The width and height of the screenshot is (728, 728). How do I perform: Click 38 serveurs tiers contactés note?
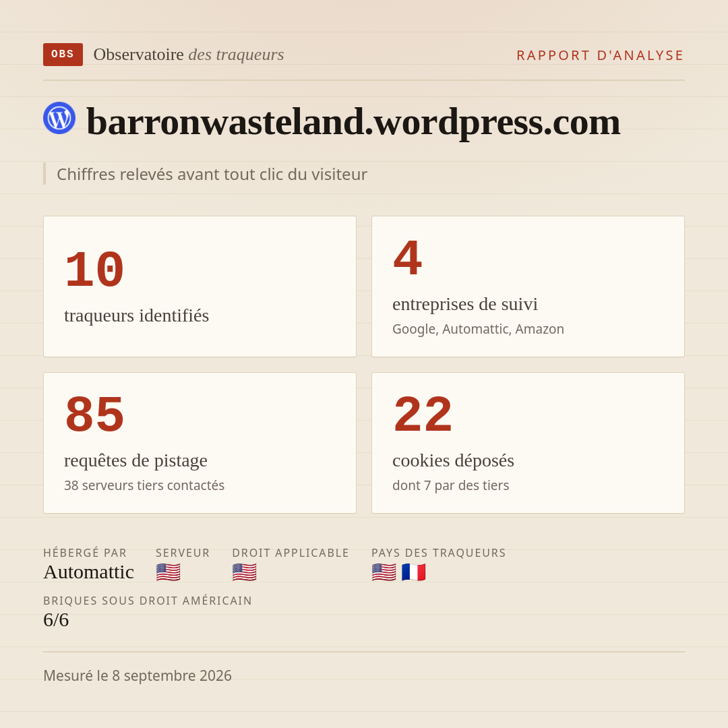(144, 485)
